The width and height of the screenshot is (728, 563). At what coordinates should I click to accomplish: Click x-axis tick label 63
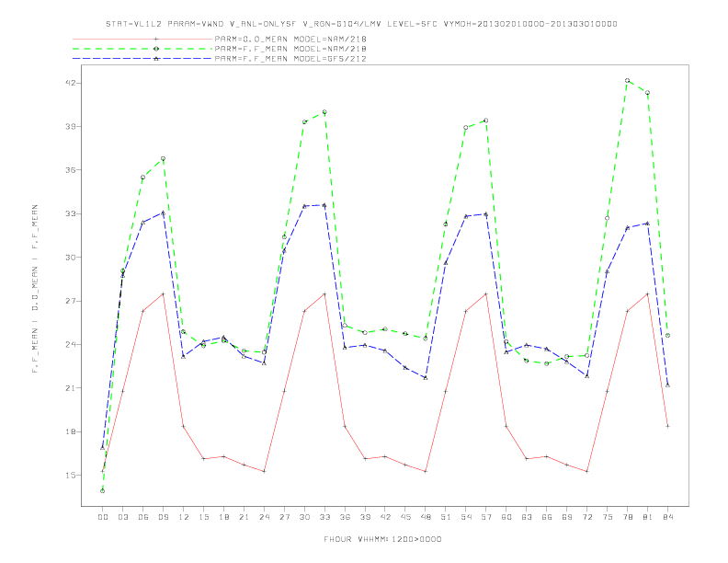tap(527, 517)
